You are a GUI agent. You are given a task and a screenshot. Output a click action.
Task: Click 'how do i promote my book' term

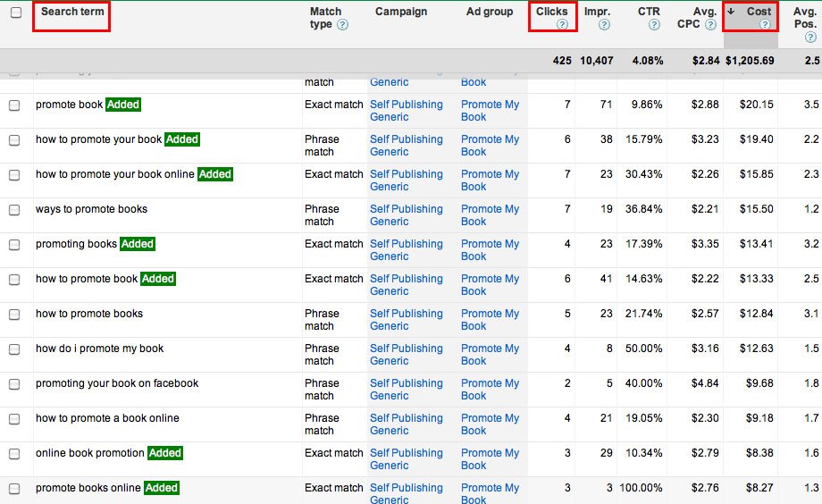click(99, 349)
